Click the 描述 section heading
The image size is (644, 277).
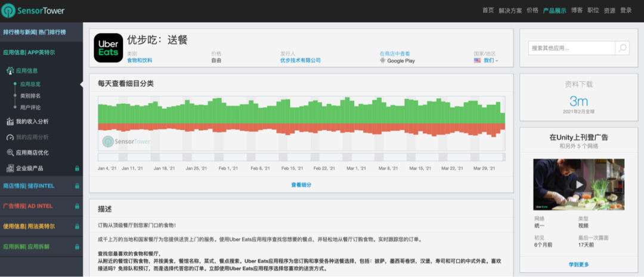(105, 209)
